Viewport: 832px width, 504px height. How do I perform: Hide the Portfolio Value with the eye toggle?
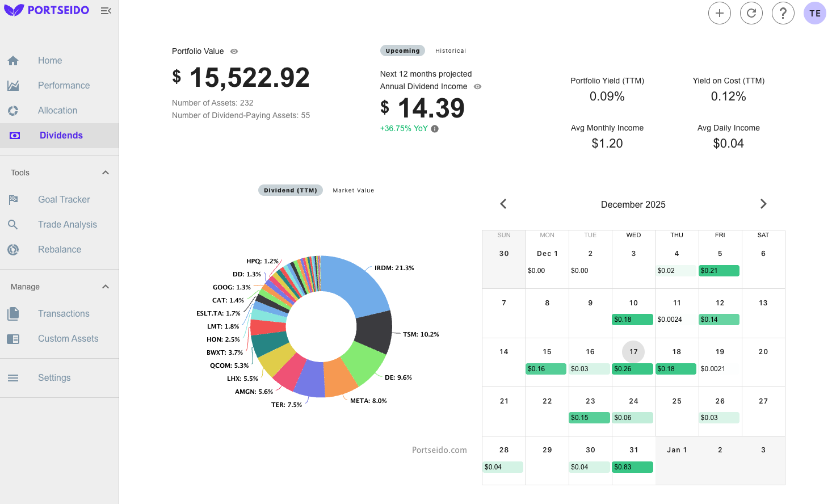(x=234, y=51)
